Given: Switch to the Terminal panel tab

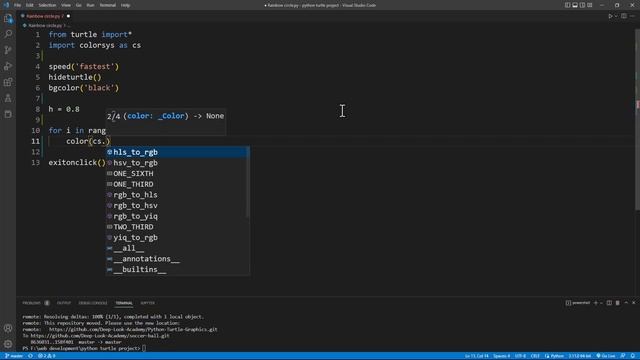Looking at the screenshot, I should tap(124, 303).
